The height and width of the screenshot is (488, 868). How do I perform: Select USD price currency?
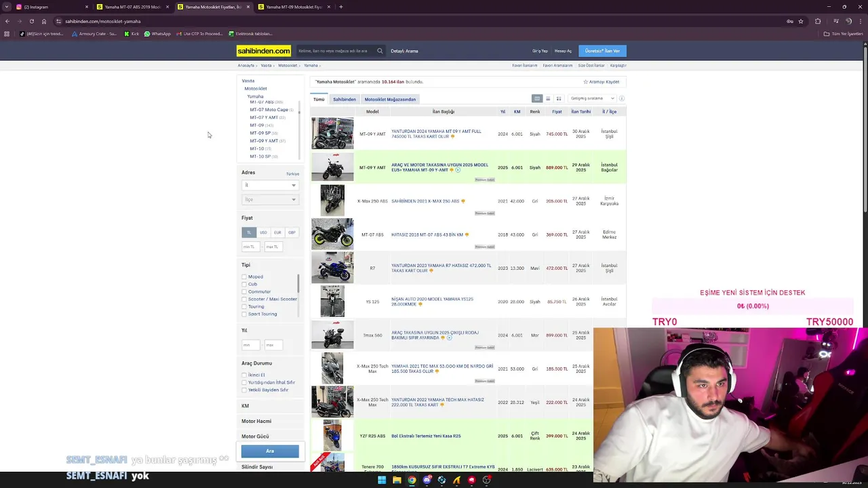[263, 232]
